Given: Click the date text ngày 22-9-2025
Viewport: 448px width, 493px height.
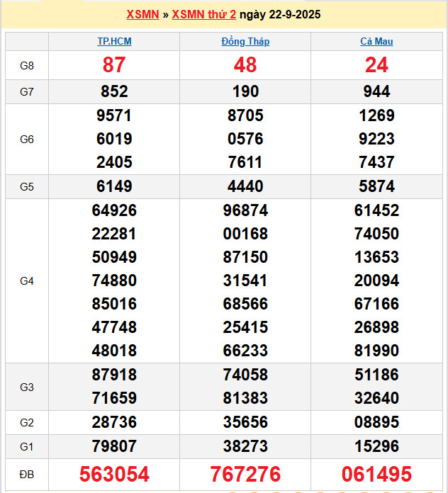Looking at the screenshot, I should coord(280,15).
